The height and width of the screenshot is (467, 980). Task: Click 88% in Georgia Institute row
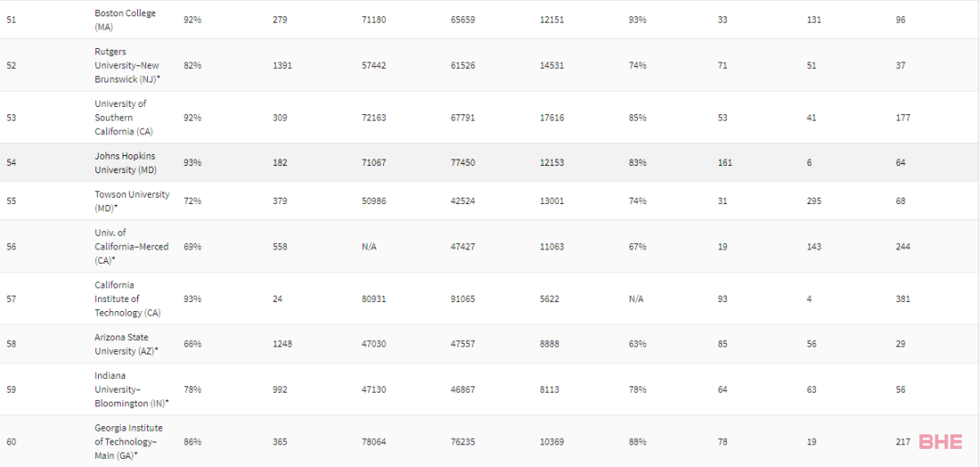pos(638,442)
